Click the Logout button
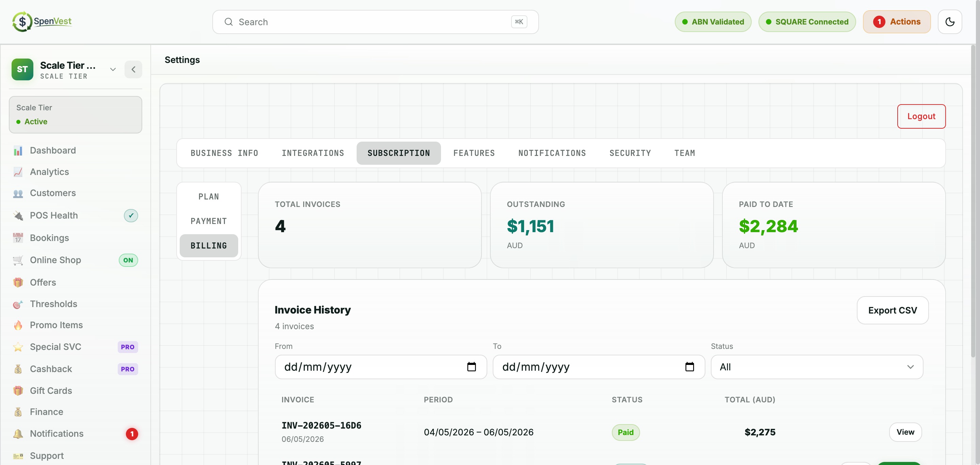The height and width of the screenshot is (465, 980). (x=921, y=116)
